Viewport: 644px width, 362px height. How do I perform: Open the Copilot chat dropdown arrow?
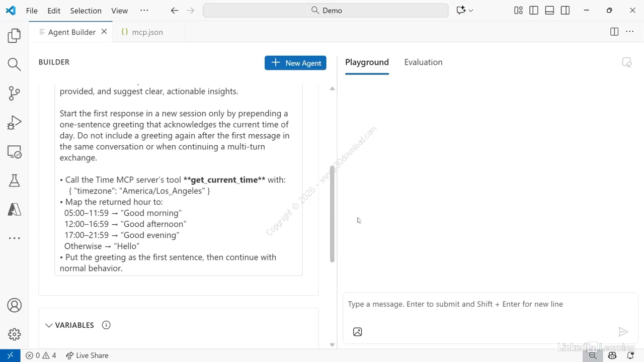click(x=471, y=11)
